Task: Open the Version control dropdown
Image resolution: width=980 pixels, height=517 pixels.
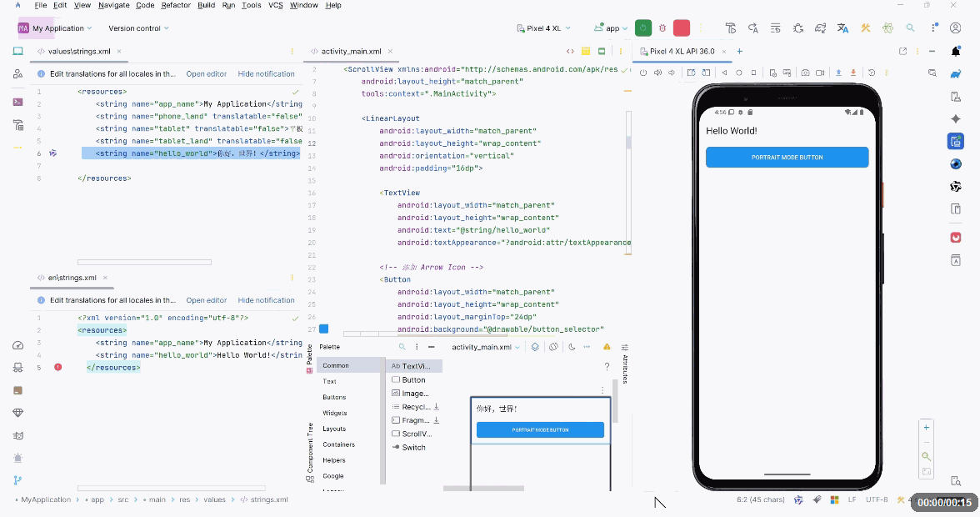Action: coord(138,28)
